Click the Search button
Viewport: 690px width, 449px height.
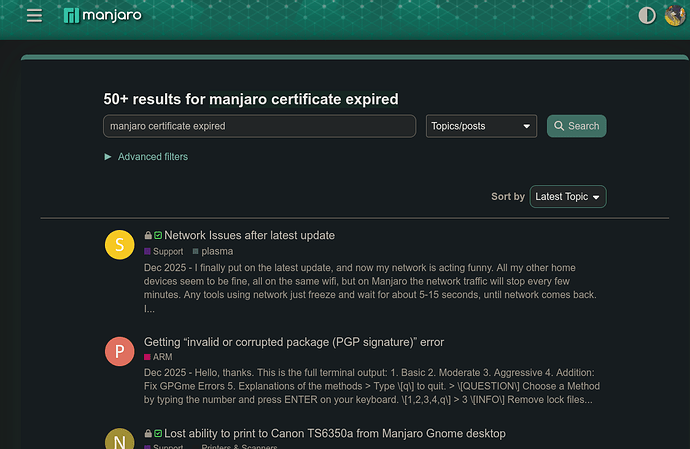tap(576, 126)
